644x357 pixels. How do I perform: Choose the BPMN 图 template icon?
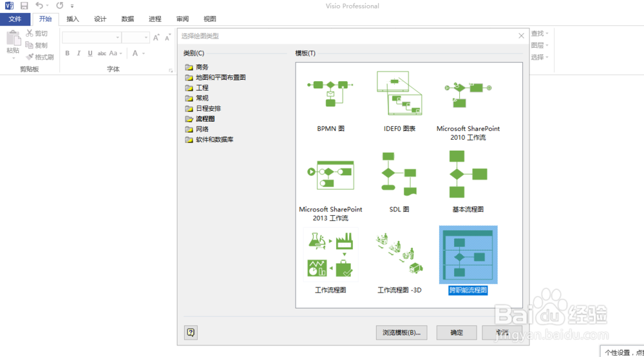[x=330, y=93]
